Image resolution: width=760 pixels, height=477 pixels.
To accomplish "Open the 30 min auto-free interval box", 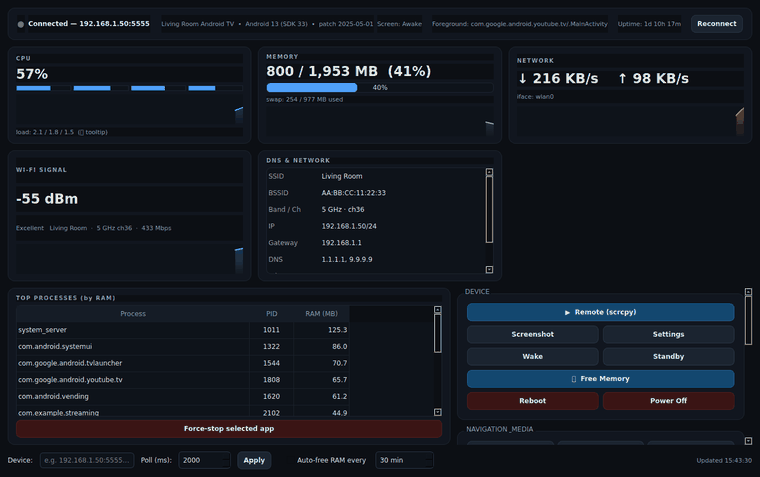I will click(x=404, y=460).
